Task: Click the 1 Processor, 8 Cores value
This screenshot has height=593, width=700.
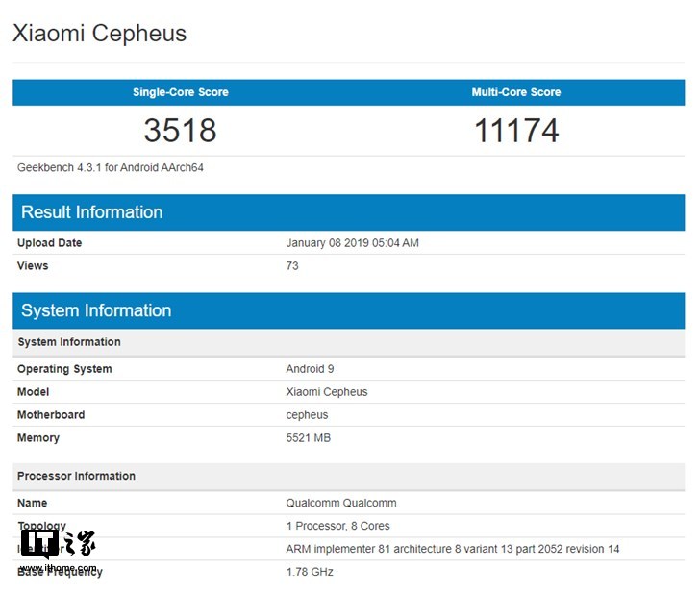Action: (338, 526)
